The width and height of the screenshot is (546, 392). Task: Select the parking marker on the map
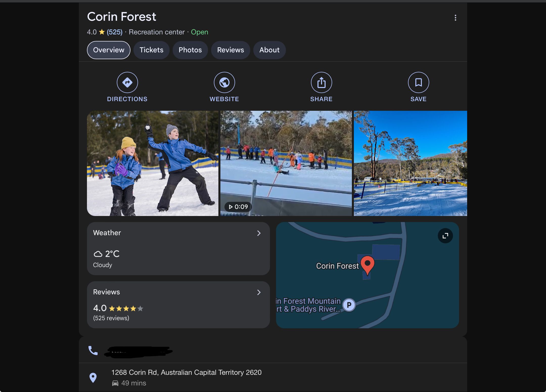click(349, 305)
